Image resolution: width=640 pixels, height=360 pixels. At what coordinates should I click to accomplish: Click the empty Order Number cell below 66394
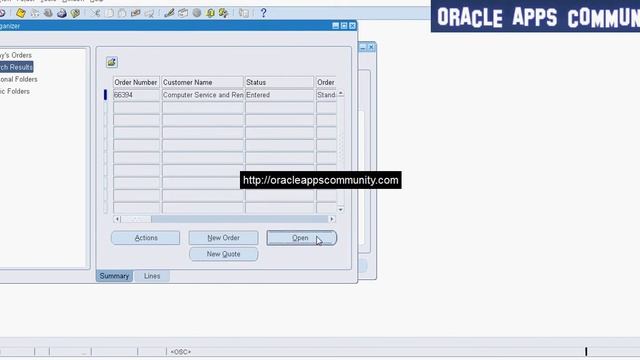(x=136, y=108)
